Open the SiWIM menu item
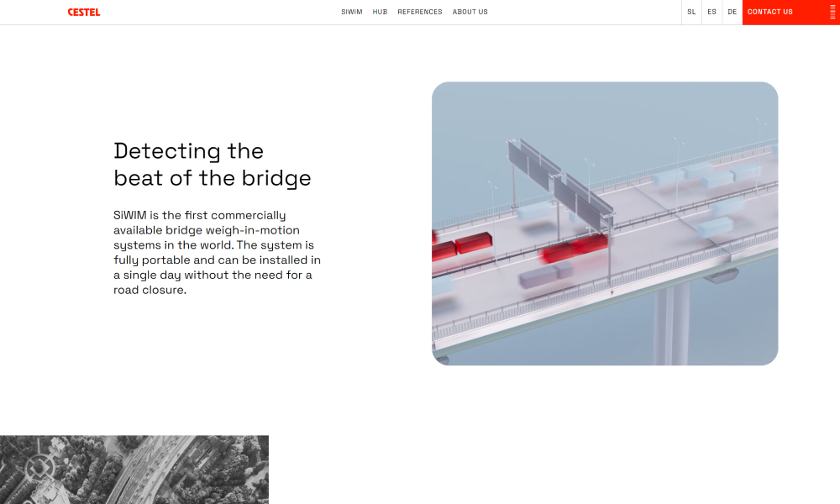Image resolution: width=840 pixels, height=504 pixels. (x=352, y=12)
